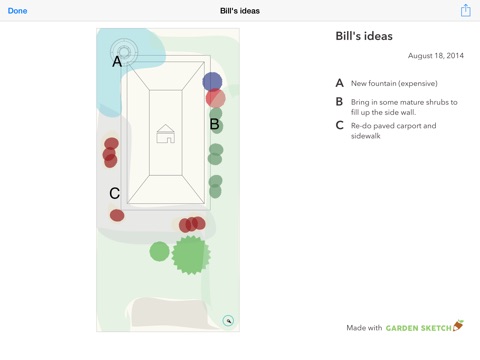
Task: Tap the Bill's ideas heading
Action: point(364,36)
